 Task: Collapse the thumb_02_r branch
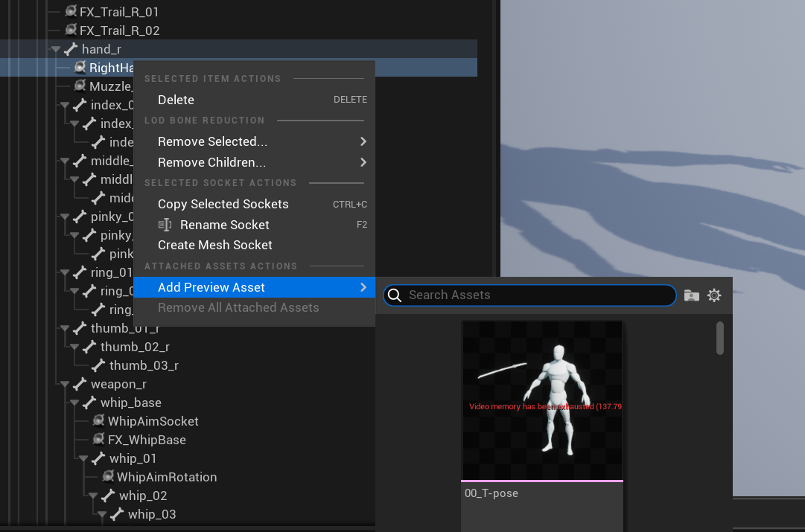pos(74,347)
